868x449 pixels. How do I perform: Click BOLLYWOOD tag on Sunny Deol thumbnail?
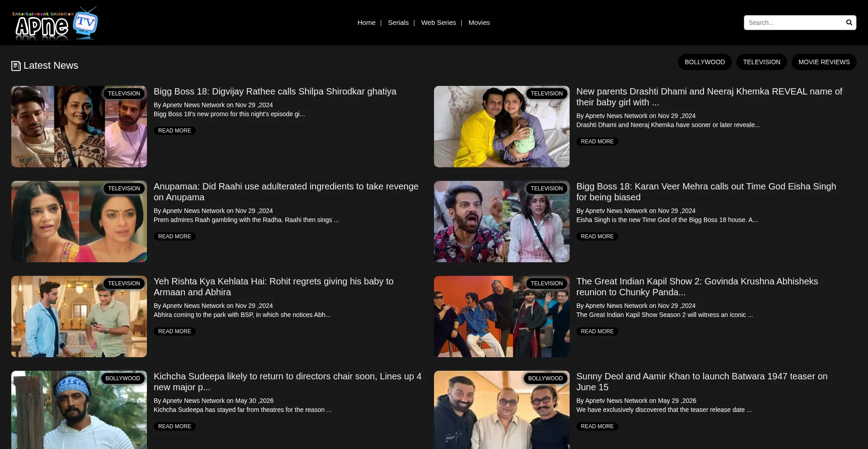point(545,378)
